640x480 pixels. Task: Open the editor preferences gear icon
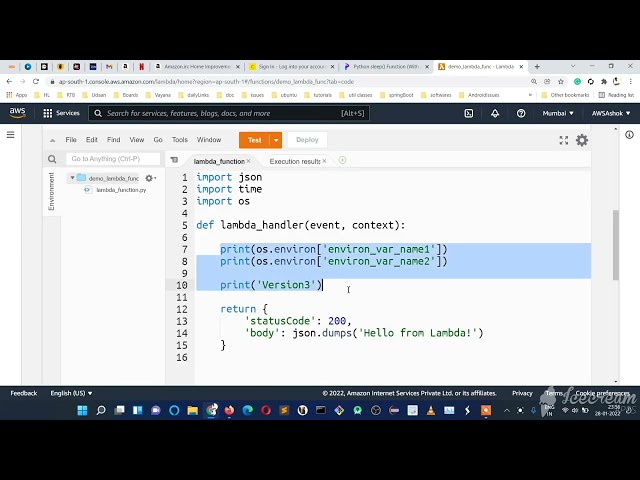[x=582, y=140]
